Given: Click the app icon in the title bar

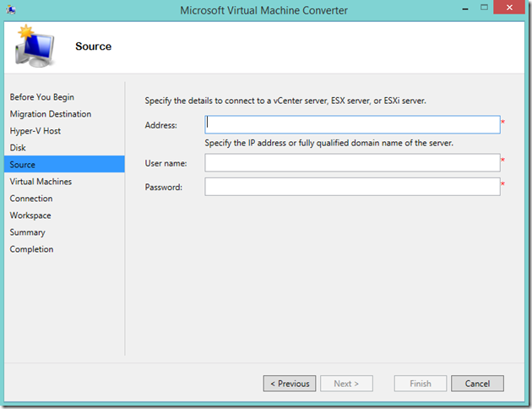Looking at the screenshot, I should tap(11, 9).
